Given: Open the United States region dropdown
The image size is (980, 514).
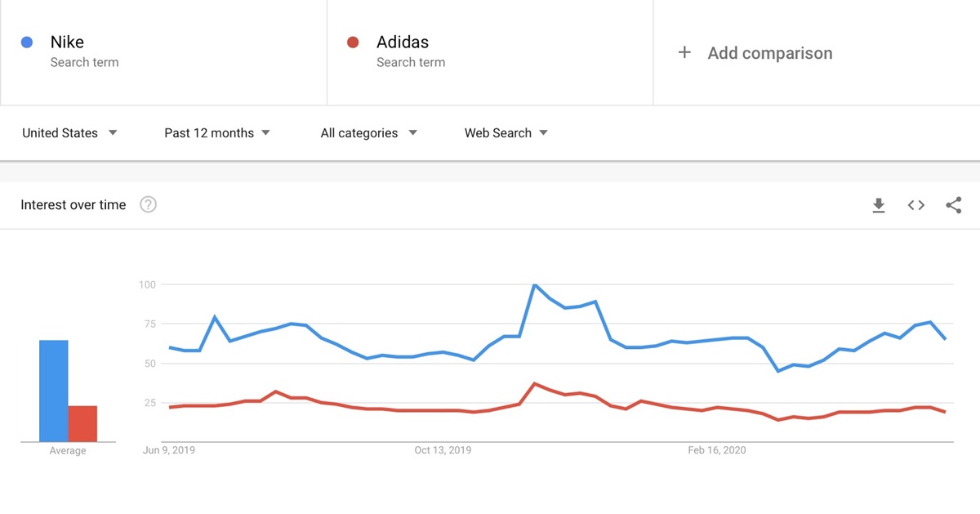Looking at the screenshot, I should tap(69, 132).
